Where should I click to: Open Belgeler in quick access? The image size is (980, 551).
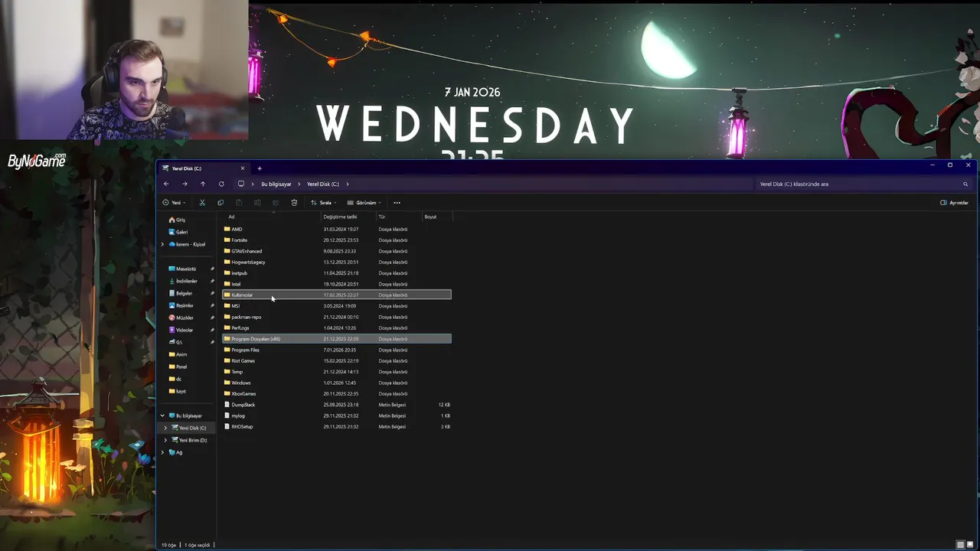tap(184, 293)
